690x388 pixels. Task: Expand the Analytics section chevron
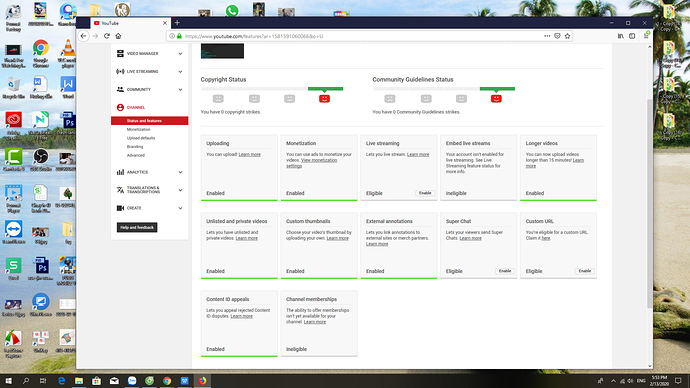[x=180, y=172]
